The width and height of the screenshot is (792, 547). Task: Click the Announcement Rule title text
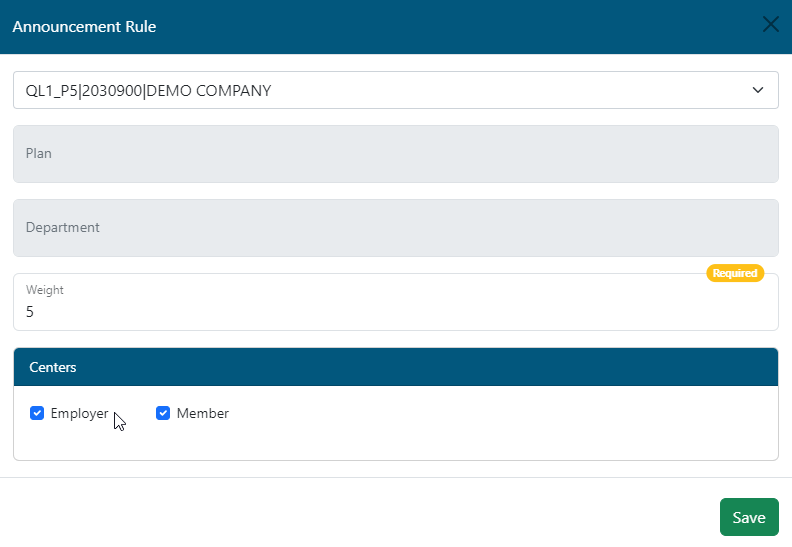tap(84, 26)
